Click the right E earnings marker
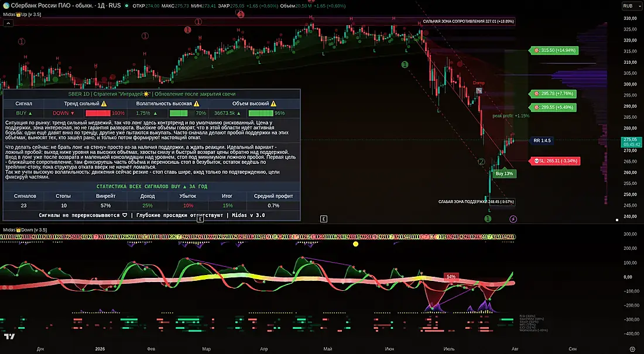644x354 pixels. (324, 219)
